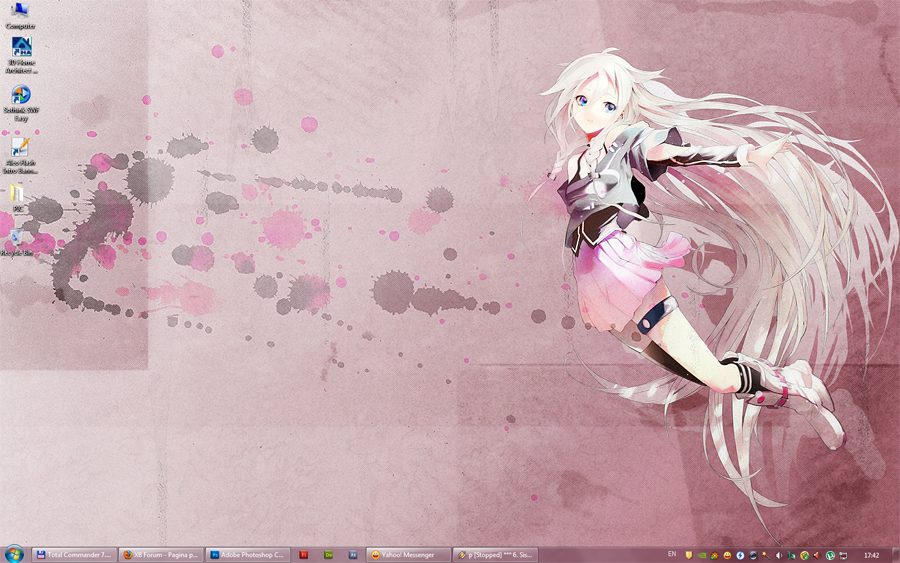Click the green NVIDIA tray icon
The height and width of the screenshot is (563, 900).
click(x=702, y=556)
